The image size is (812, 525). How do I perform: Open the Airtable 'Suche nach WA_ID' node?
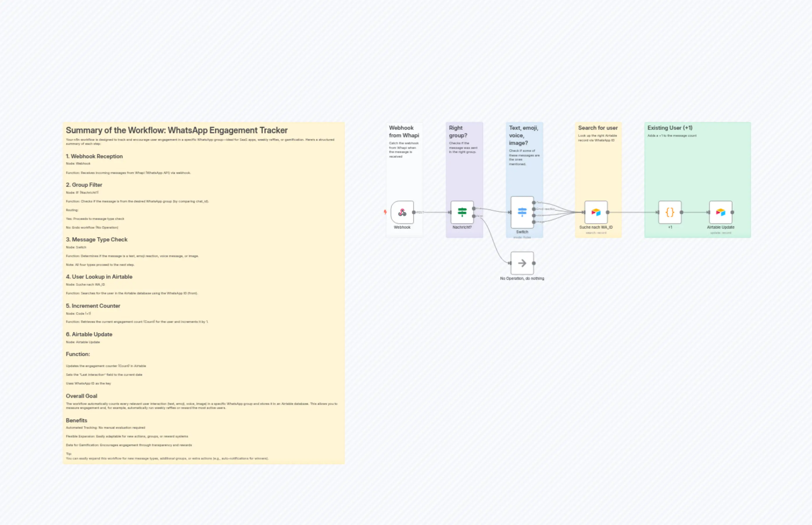[x=596, y=212]
